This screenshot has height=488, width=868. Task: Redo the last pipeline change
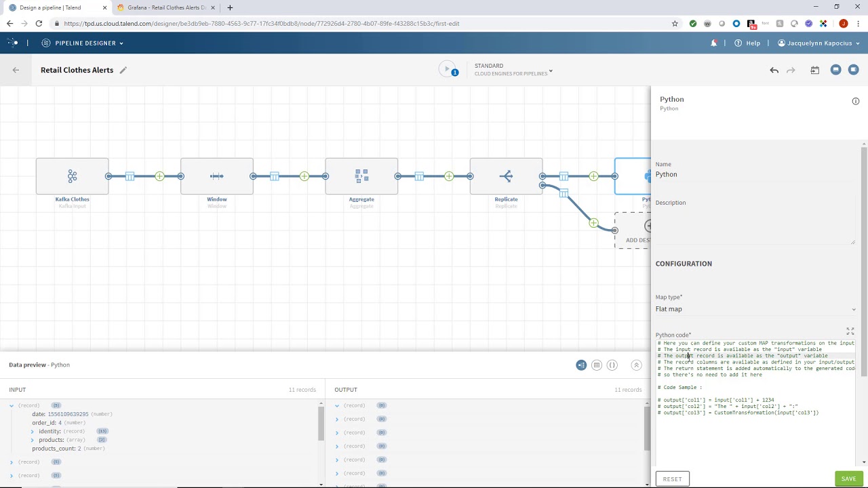791,70
